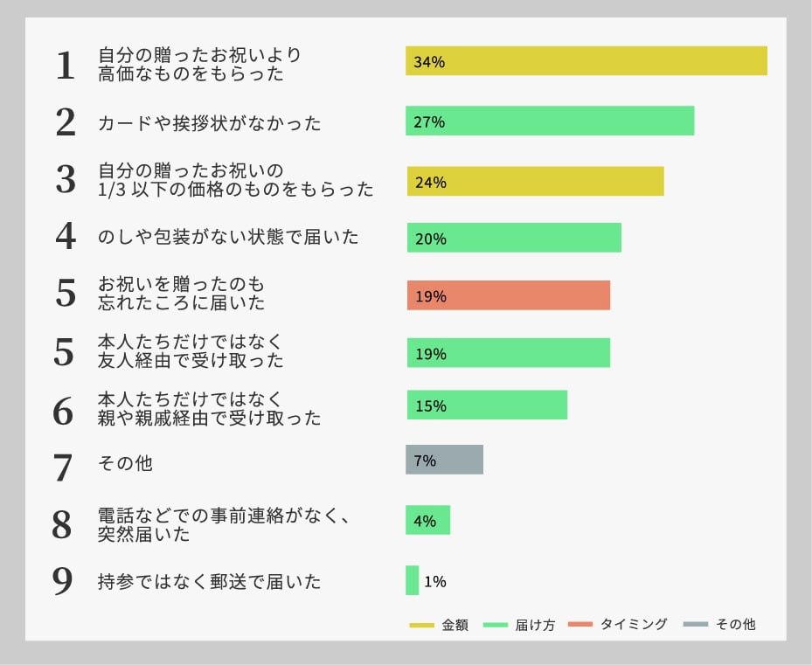Click the small green 4% bar

[427, 520]
